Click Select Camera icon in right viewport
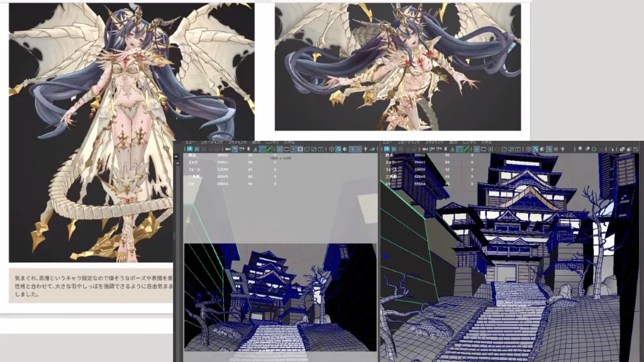This screenshot has height=362, width=644. (x=425, y=149)
